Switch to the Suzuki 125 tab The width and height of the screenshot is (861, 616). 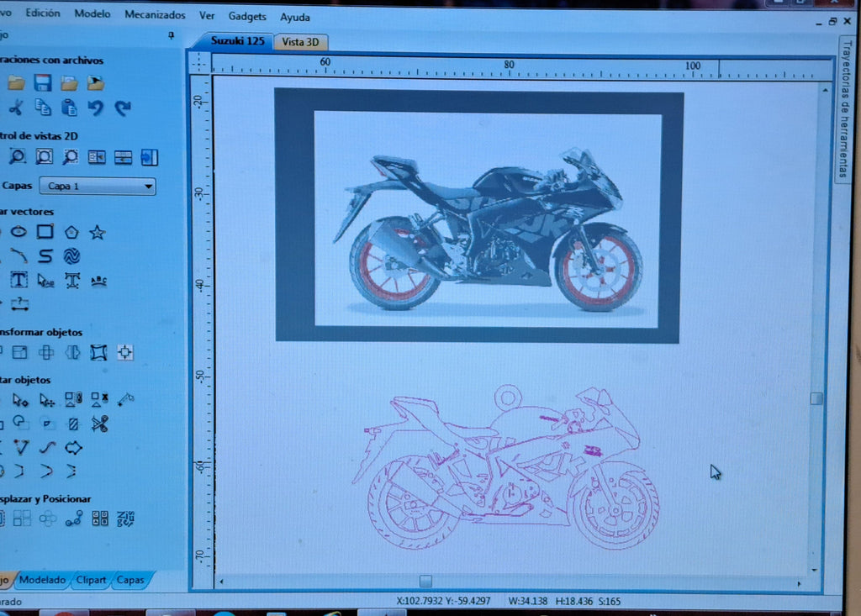tap(236, 40)
